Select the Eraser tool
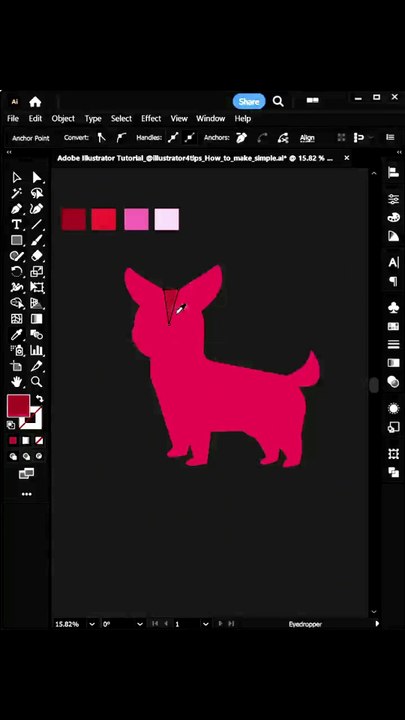This screenshot has width=405, height=720. click(37, 256)
